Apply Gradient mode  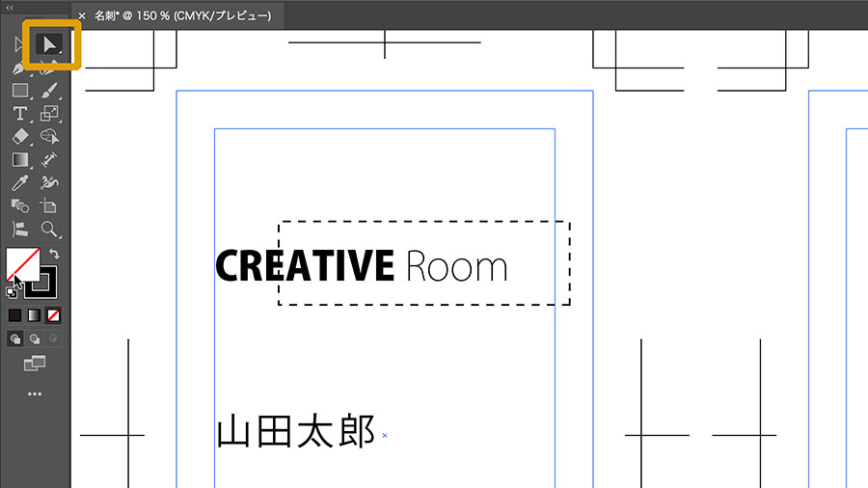click(x=35, y=315)
